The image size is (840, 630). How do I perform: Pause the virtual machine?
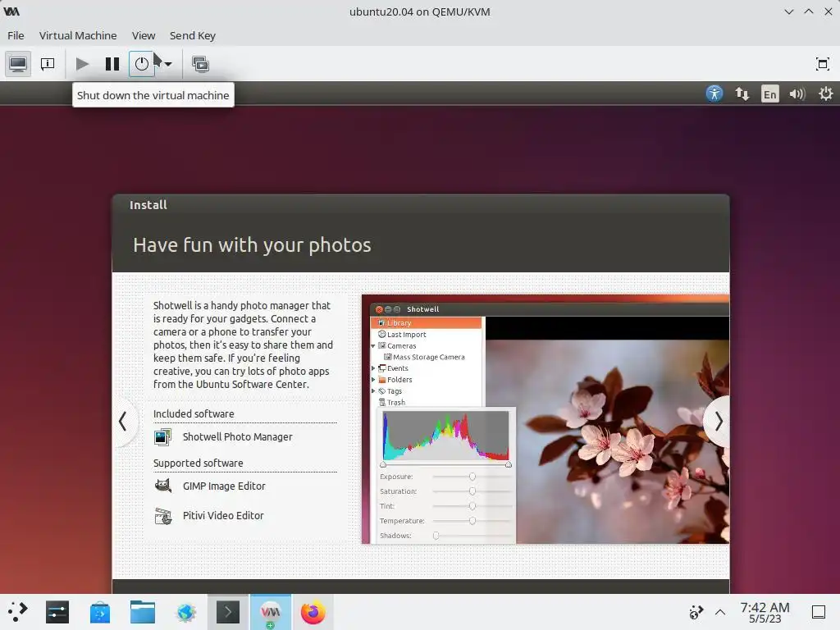(112, 64)
